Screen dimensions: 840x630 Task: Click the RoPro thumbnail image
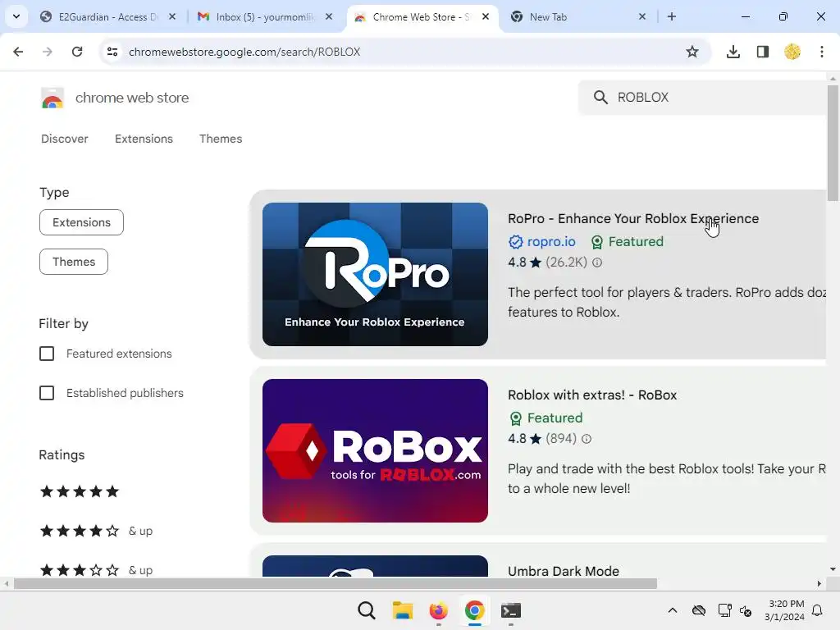(x=375, y=274)
